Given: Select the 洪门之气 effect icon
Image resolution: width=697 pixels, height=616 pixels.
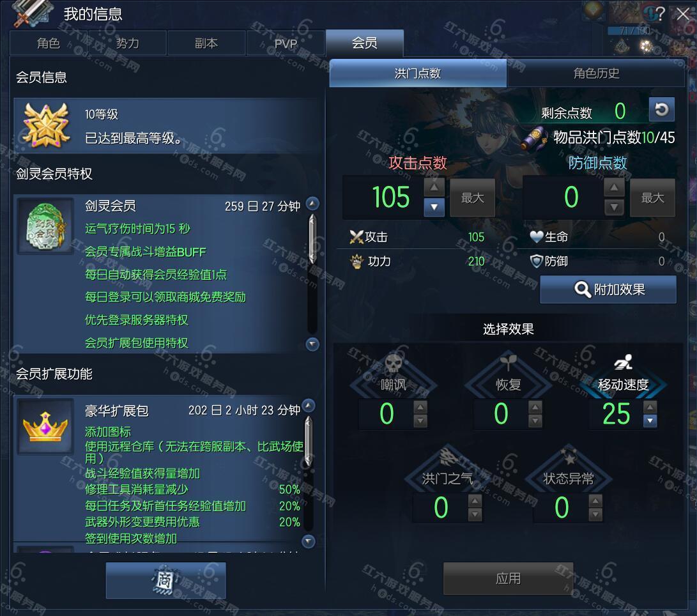Looking at the screenshot, I should pos(448,457).
